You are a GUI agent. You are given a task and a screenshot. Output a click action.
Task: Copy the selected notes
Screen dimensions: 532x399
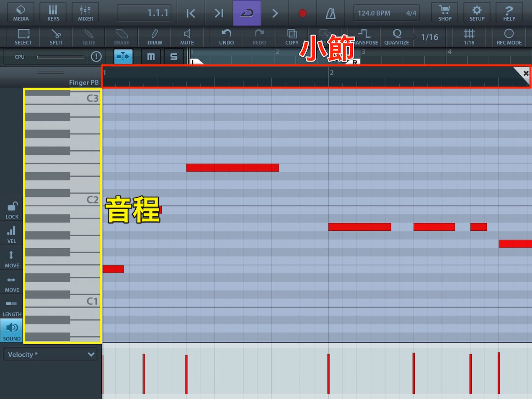292,37
